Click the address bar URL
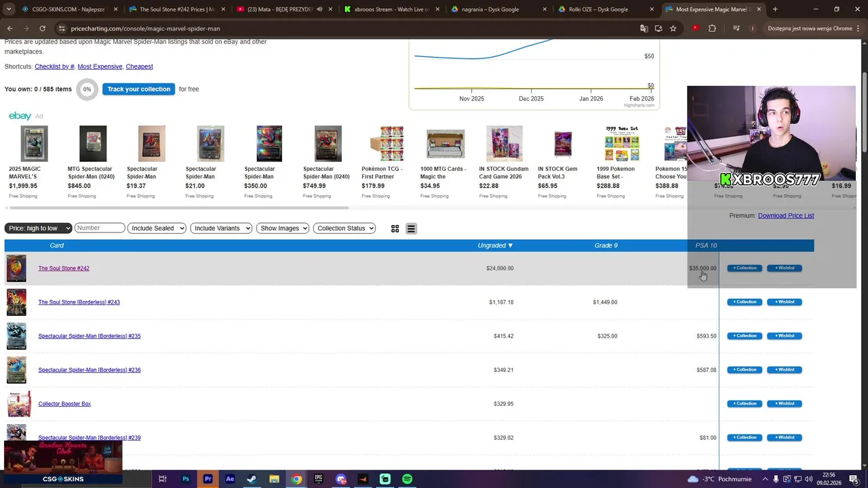 (x=145, y=28)
